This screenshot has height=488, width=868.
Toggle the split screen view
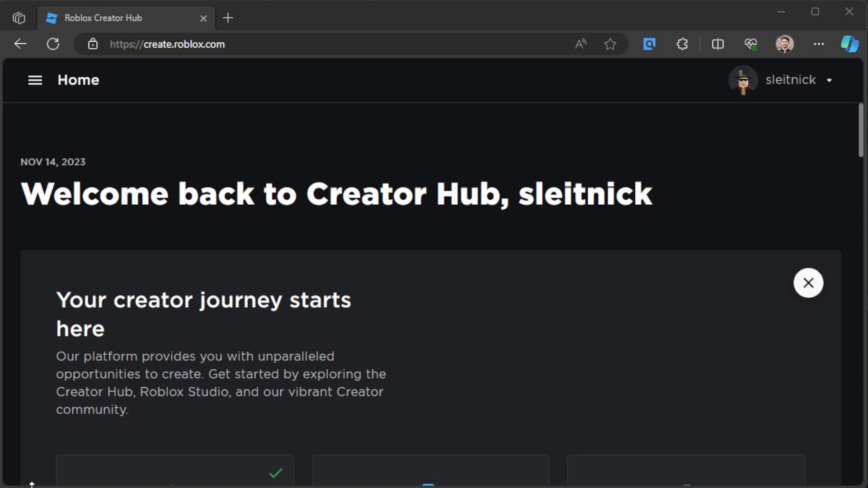[717, 44]
